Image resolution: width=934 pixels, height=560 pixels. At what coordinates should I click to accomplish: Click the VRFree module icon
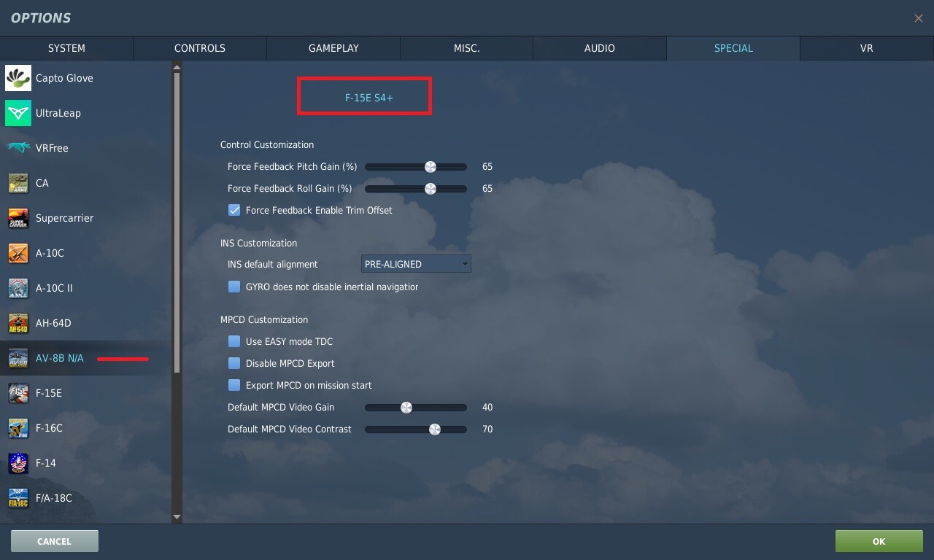18,148
